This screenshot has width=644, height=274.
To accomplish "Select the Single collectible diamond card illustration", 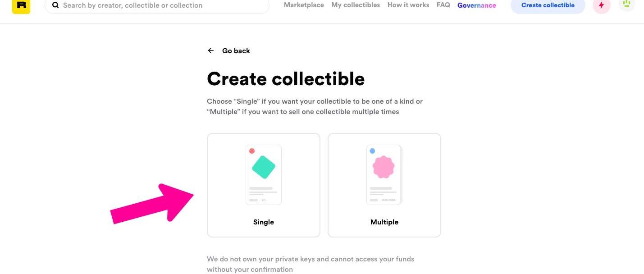I will (264, 175).
